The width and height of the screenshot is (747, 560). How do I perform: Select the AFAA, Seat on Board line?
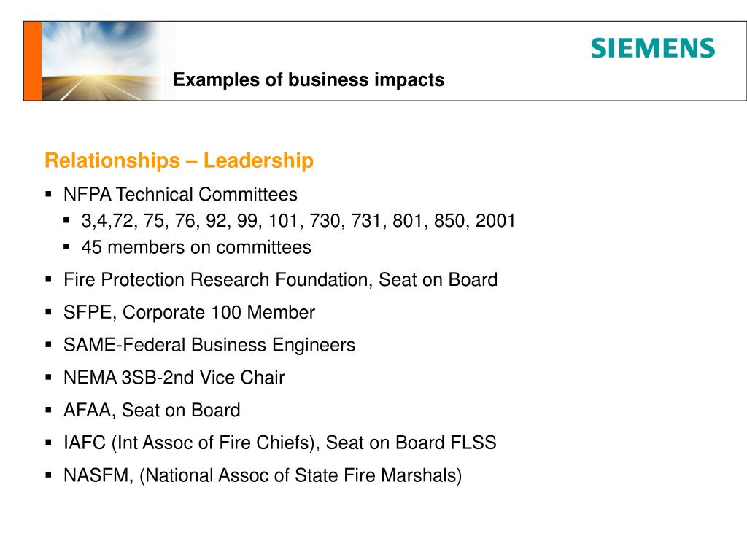[152, 410]
